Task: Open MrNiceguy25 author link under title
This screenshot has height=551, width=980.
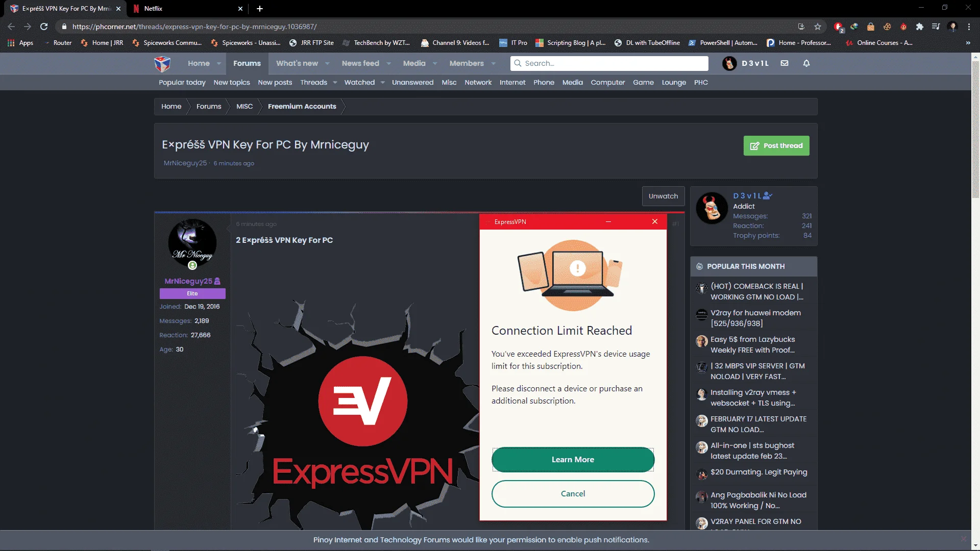Action: (185, 163)
